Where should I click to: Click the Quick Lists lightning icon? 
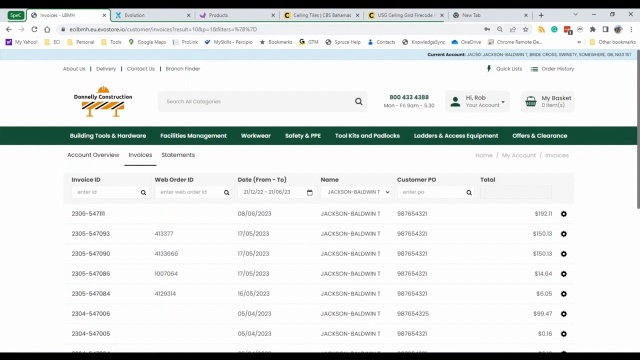tap(489, 69)
